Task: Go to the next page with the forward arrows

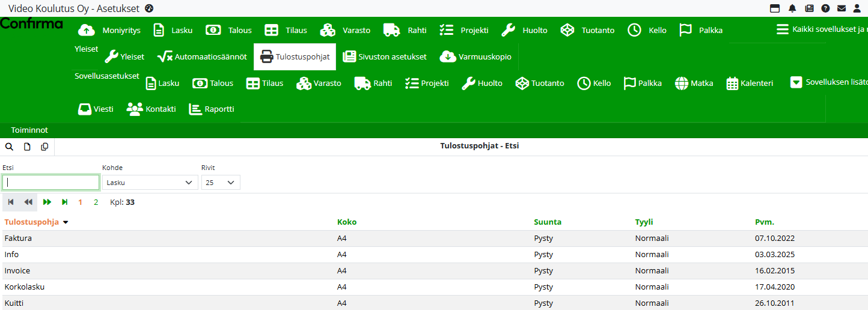Action: (47, 202)
